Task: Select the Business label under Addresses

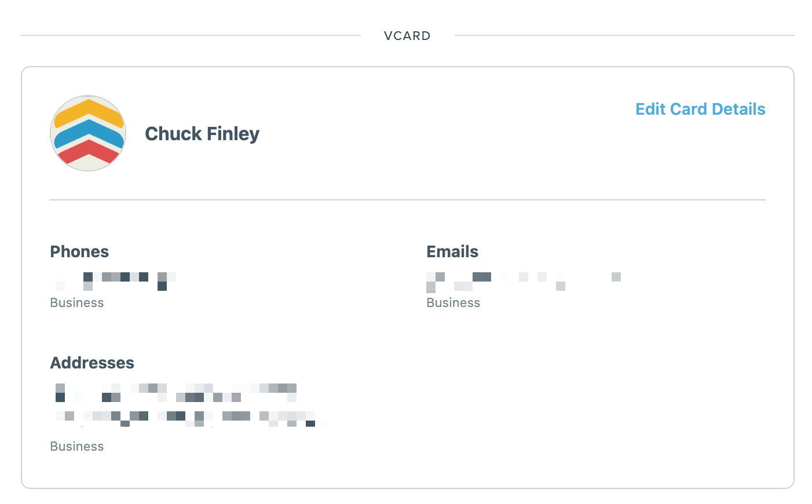Action: (x=77, y=446)
